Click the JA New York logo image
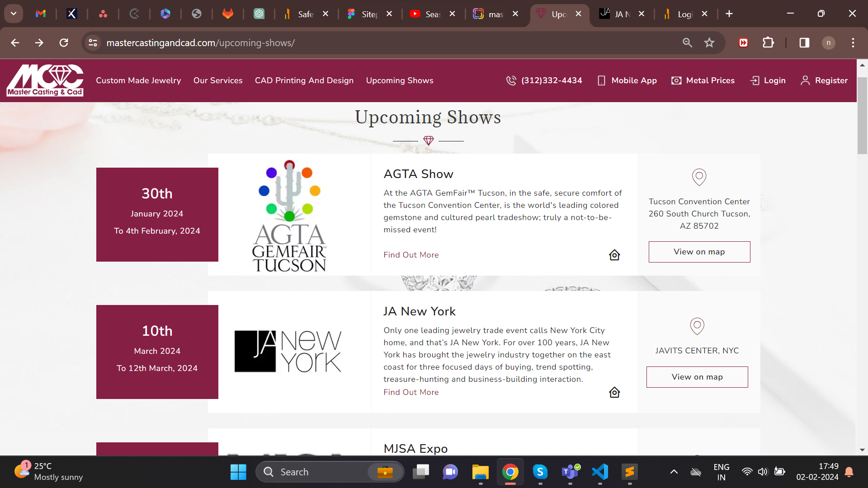Viewport: 868px width, 488px height. coord(288,352)
